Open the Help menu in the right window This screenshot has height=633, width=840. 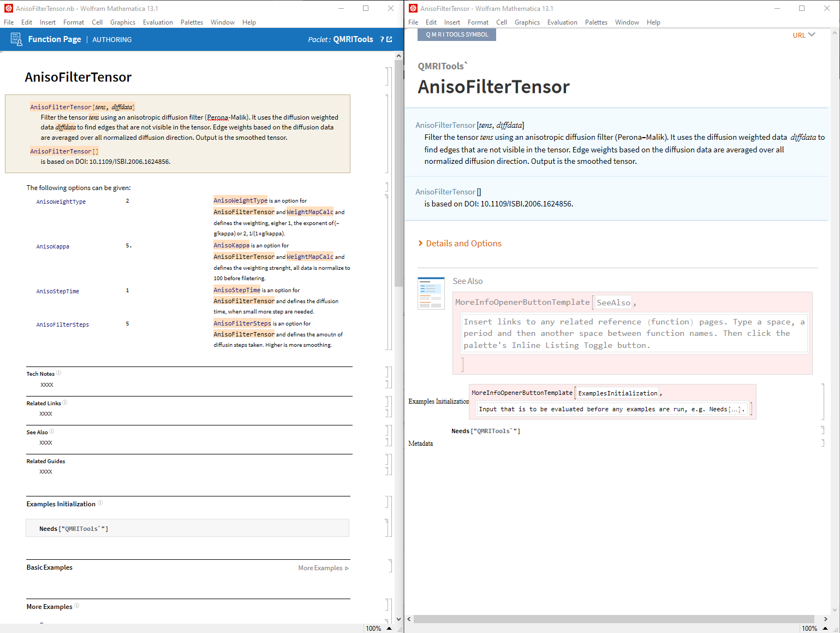(653, 22)
